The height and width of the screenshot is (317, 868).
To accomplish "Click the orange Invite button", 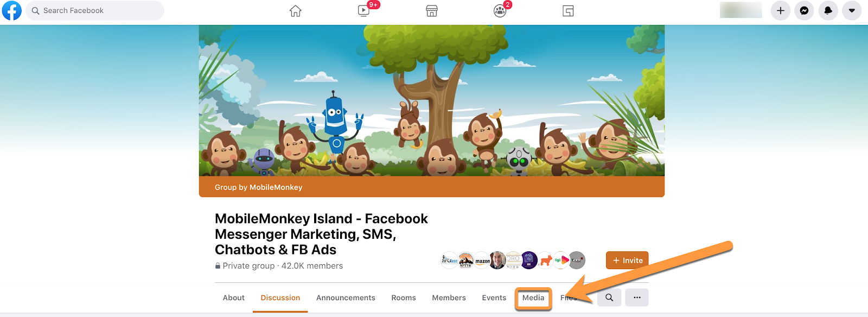I will [627, 261].
